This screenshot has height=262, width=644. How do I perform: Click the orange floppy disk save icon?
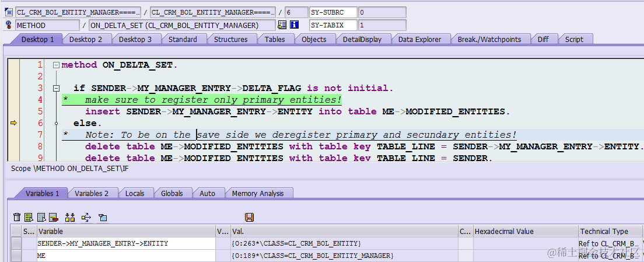click(x=249, y=217)
